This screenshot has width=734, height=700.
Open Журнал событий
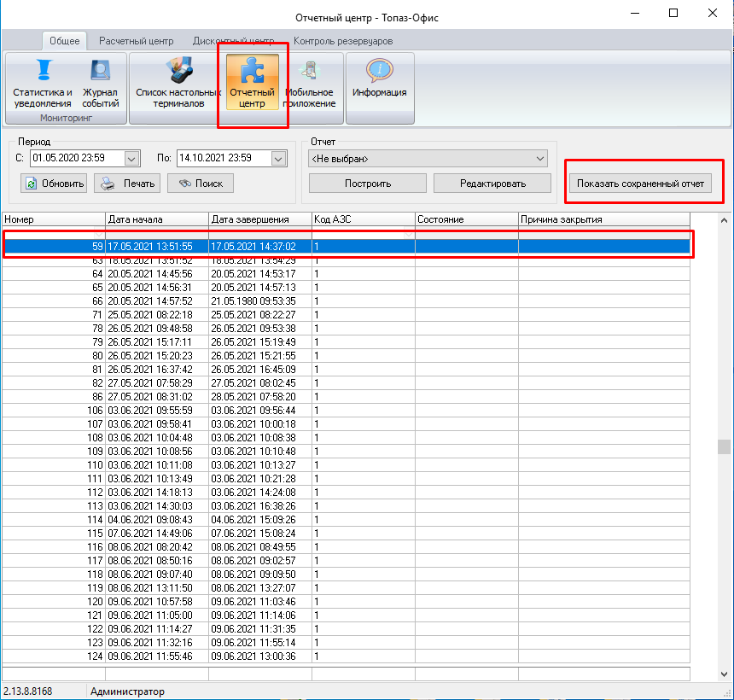(100, 83)
